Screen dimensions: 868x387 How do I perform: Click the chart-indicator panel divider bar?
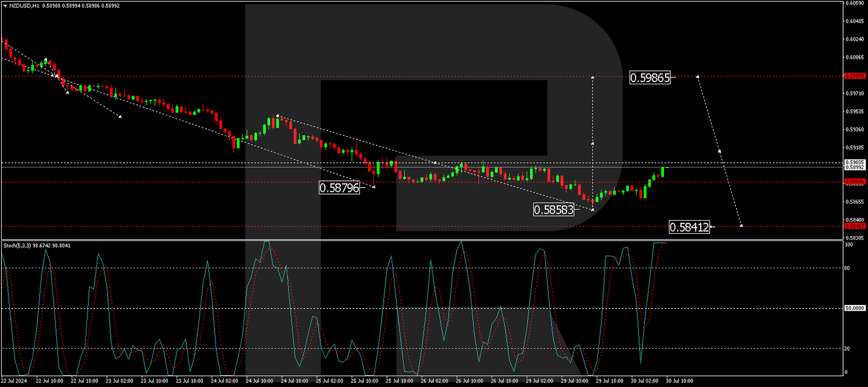[x=396, y=239]
